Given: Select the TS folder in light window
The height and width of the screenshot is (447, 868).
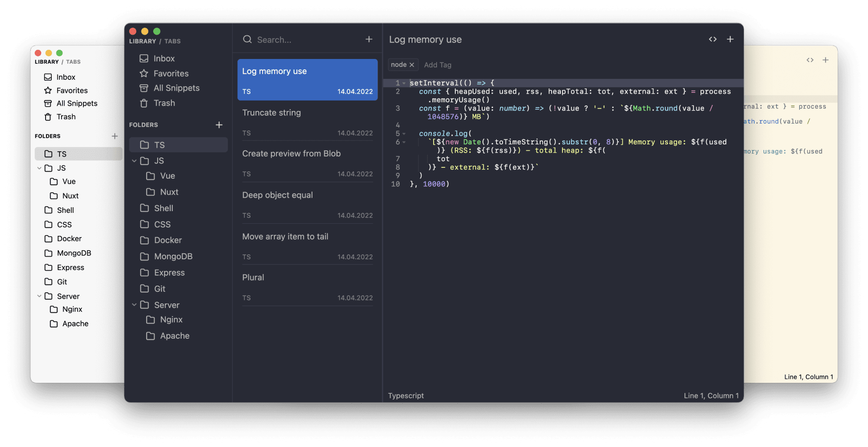Looking at the screenshot, I should pyautogui.click(x=79, y=154).
